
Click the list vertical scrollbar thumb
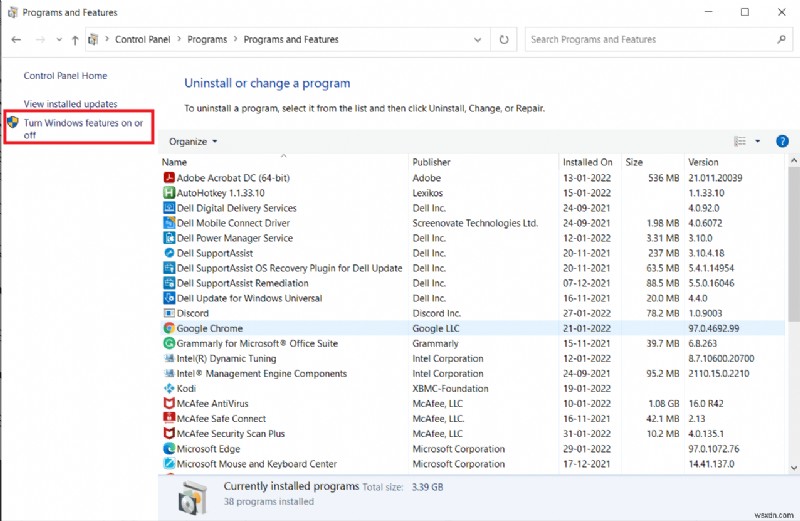point(793,244)
